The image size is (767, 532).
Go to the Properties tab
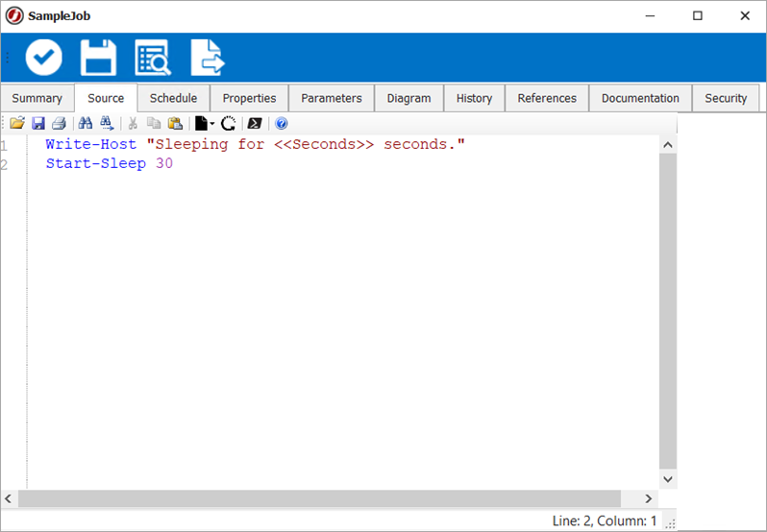point(250,98)
